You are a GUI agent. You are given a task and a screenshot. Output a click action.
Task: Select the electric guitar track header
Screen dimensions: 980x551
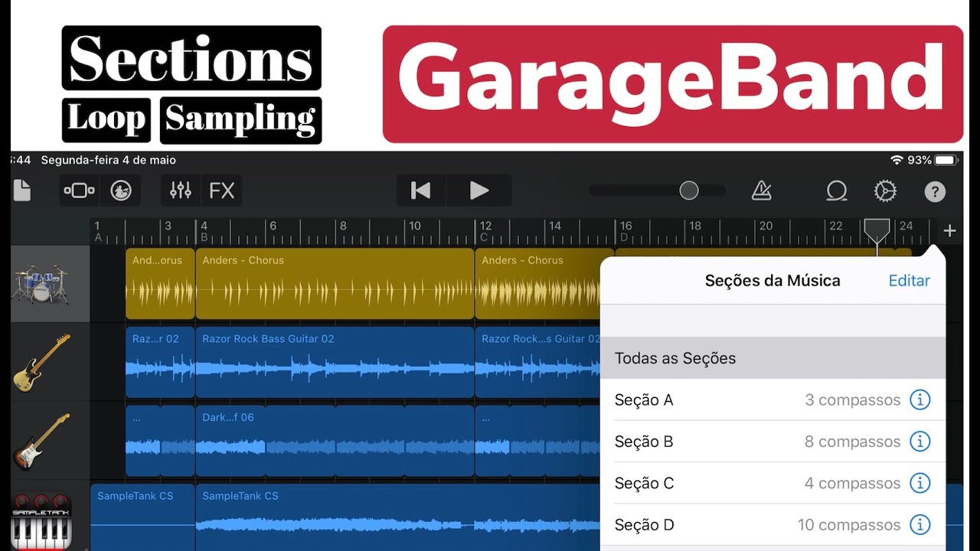point(51,441)
